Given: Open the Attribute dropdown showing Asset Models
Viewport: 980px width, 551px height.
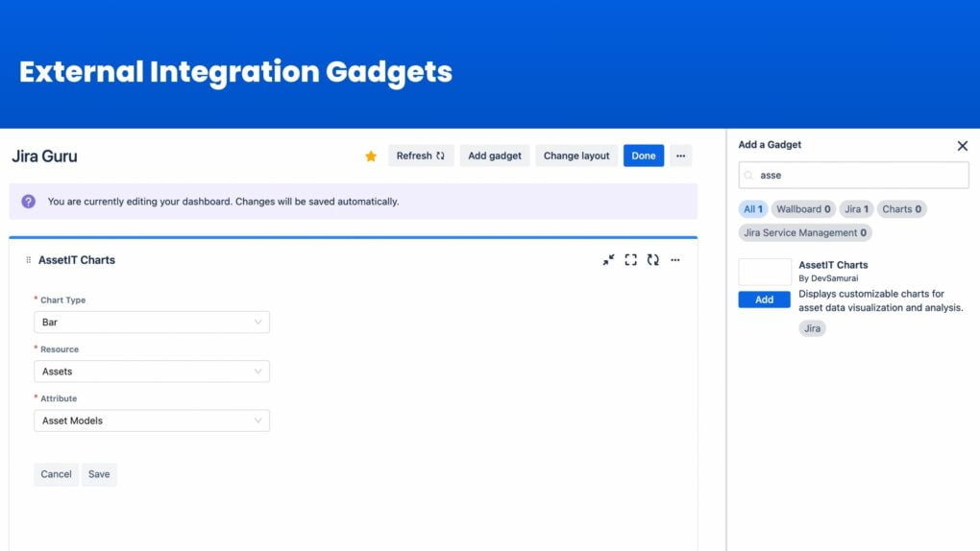Looking at the screenshot, I should pyautogui.click(x=152, y=420).
